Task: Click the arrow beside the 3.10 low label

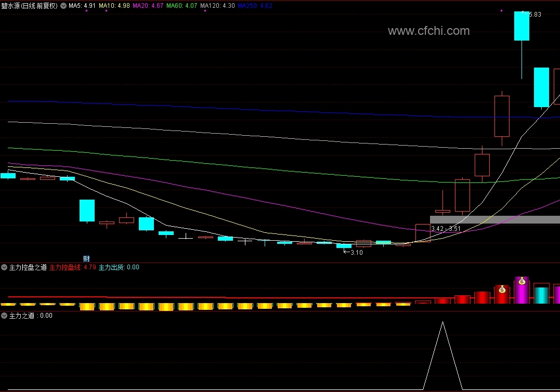Action: click(346, 252)
